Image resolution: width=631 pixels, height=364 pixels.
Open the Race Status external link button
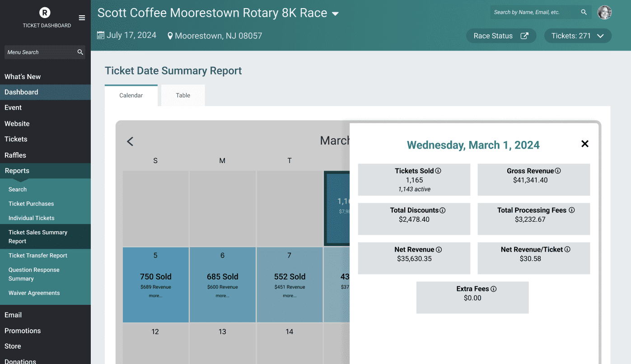(501, 36)
